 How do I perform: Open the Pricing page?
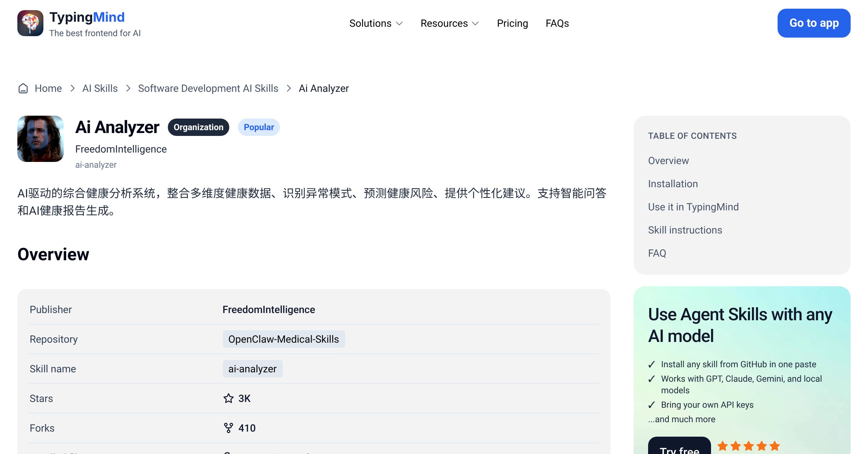[x=512, y=23]
